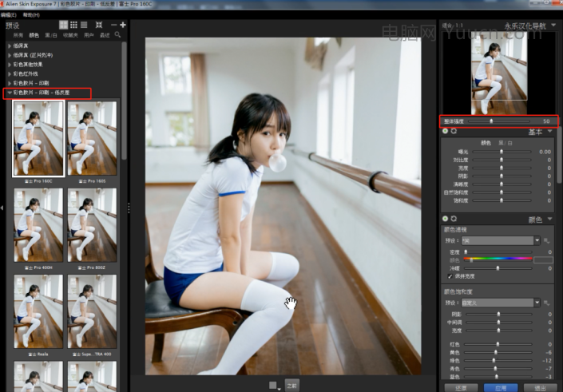
Task: Open the preset search magnifier
Action: (118, 35)
